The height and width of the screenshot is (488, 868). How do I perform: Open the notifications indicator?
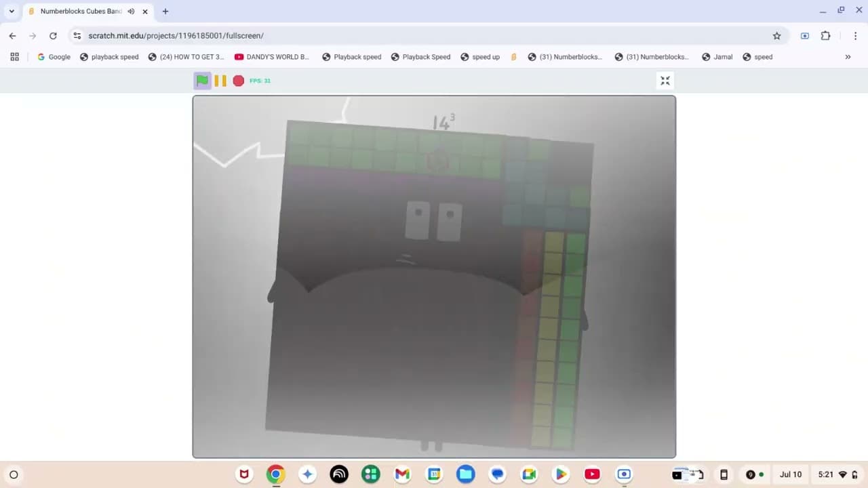click(x=755, y=474)
